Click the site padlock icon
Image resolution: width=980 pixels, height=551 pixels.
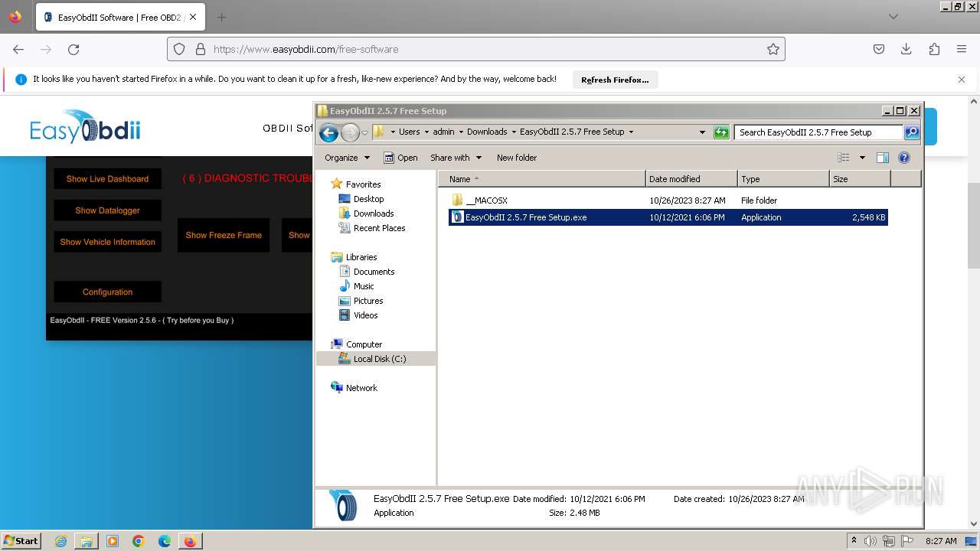click(201, 49)
